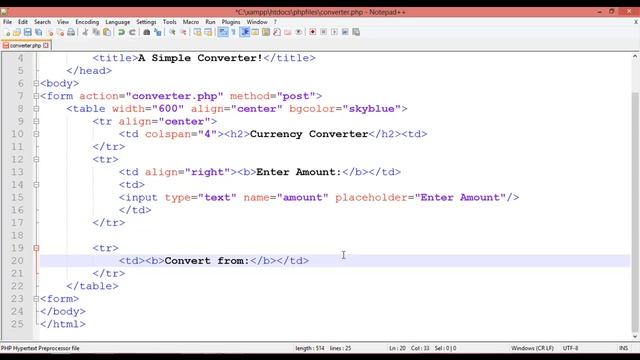This screenshot has width=640, height=360.
Task: Click the UTF-8 encoding status bar entry
Action: [570, 348]
